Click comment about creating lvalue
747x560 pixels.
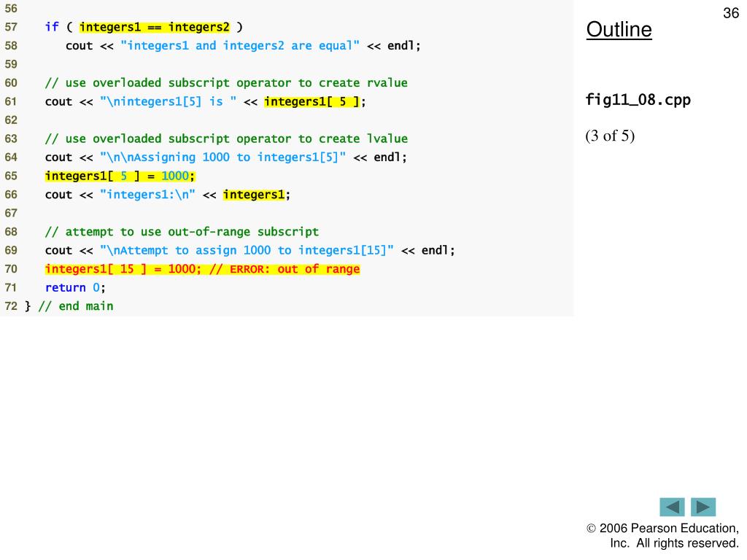226,139
